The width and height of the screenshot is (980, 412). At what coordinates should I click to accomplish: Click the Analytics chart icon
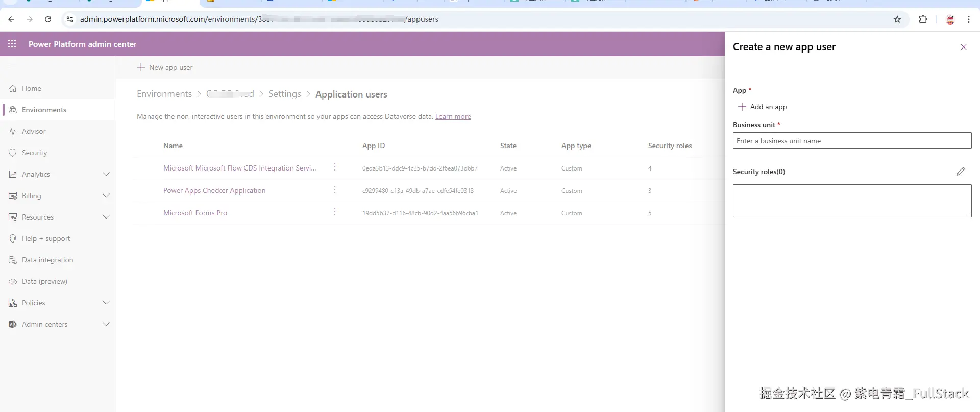[13, 174]
